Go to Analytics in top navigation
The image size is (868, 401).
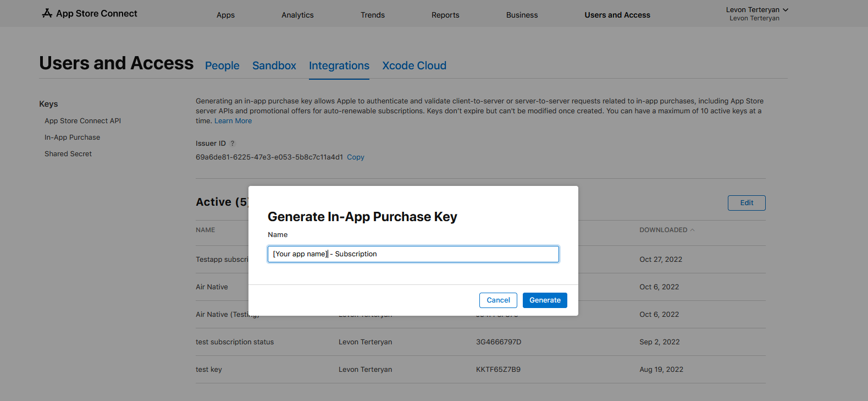297,15
